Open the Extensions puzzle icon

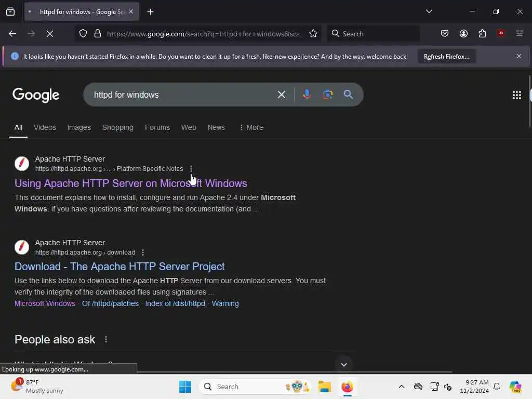(482, 33)
